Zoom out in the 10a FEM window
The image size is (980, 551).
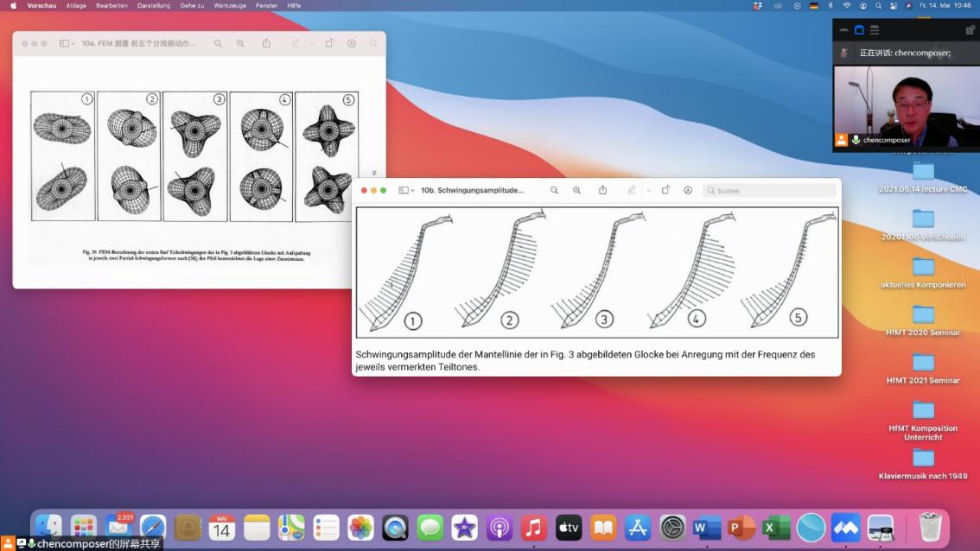pyautogui.click(x=218, y=44)
